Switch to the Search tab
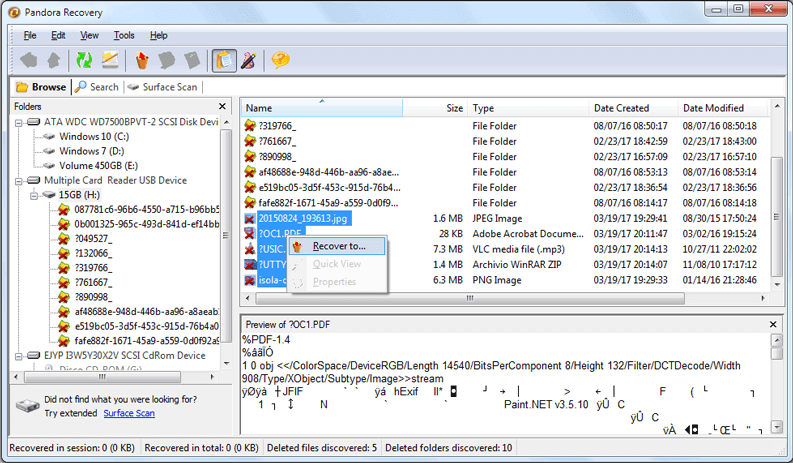 coord(97,87)
